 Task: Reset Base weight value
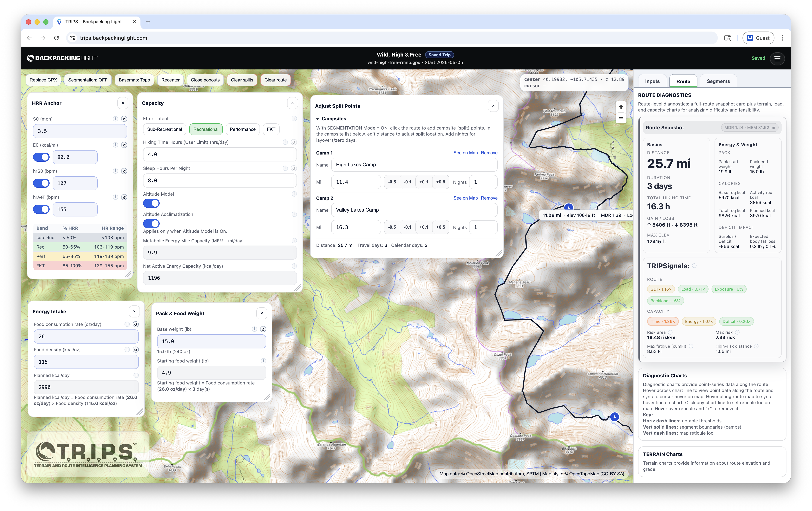tap(263, 329)
